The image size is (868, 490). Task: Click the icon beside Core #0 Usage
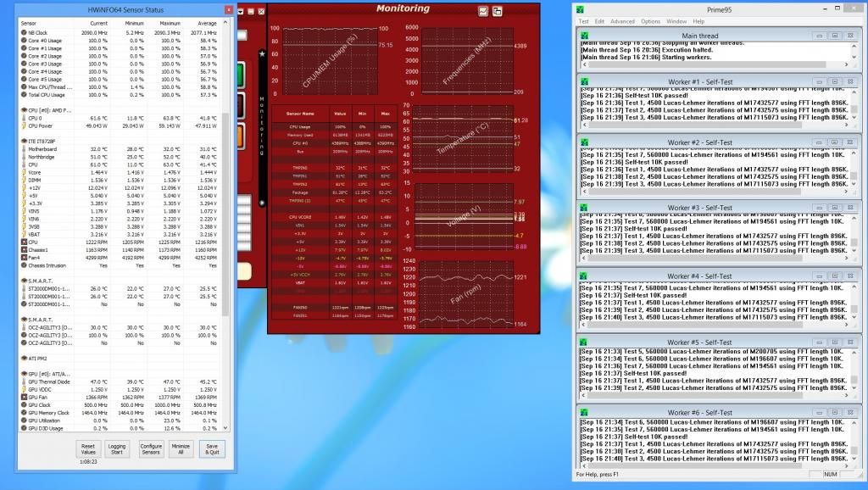(x=24, y=41)
